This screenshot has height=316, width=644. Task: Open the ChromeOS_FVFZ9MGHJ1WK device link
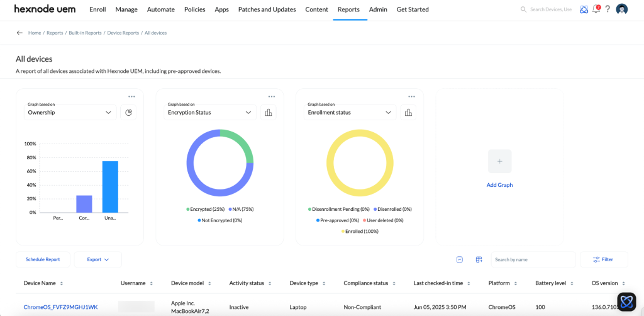[x=60, y=307]
